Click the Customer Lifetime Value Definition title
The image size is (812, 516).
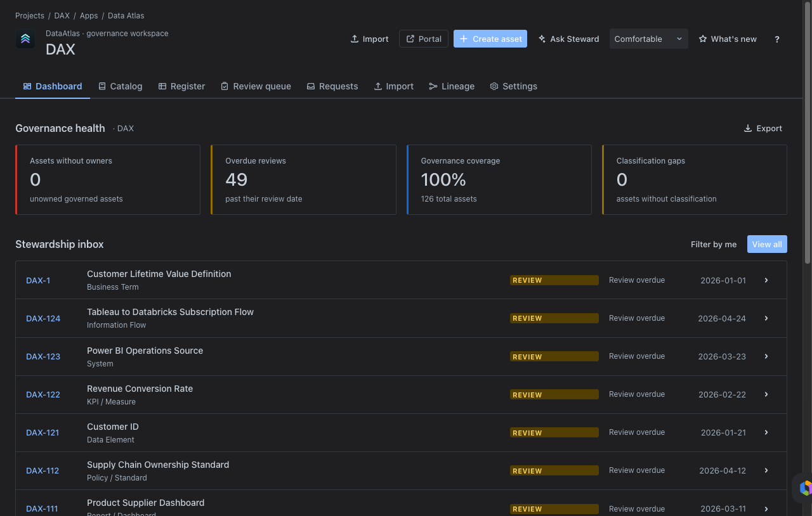[x=159, y=274]
